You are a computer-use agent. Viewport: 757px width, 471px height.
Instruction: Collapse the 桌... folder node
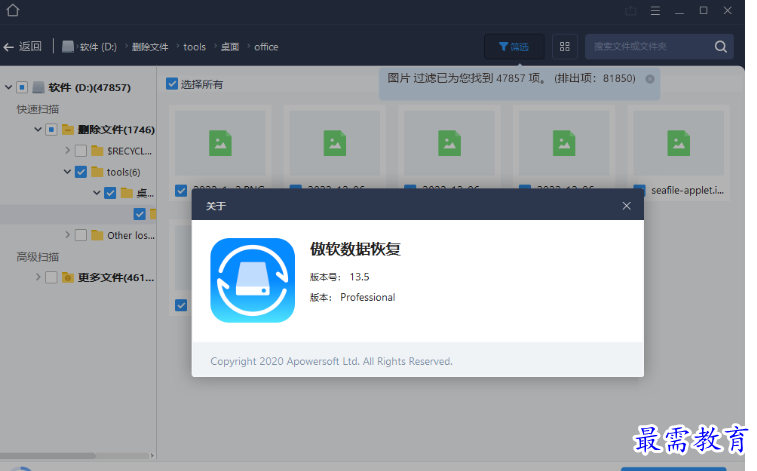(97, 193)
